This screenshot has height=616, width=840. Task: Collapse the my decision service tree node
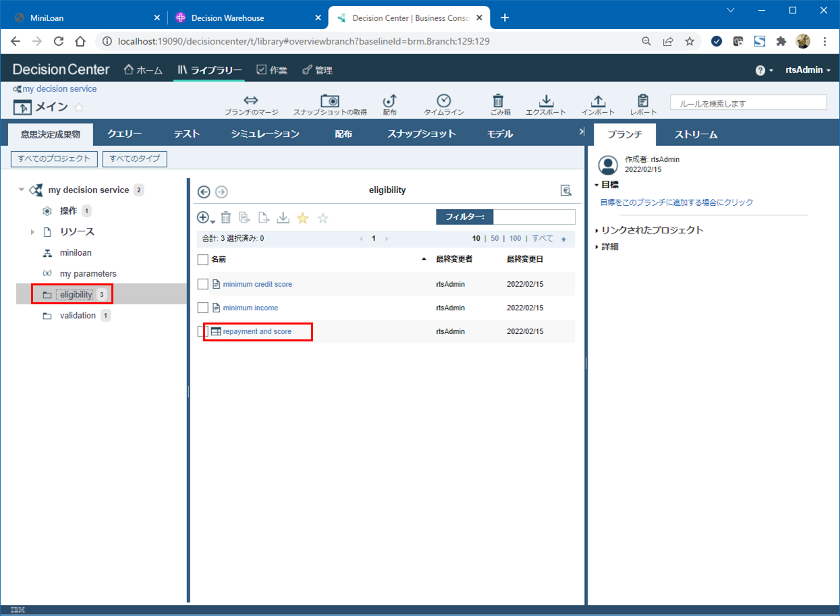coord(22,190)
